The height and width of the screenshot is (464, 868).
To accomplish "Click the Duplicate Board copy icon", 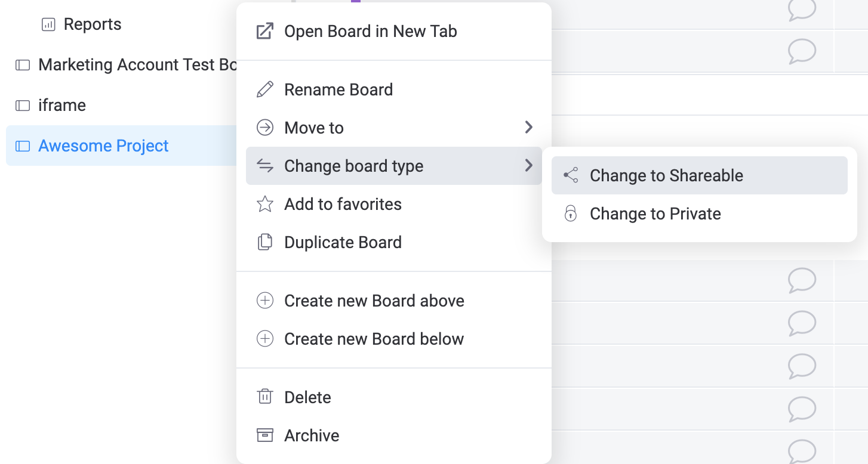I will click(264, 242).
